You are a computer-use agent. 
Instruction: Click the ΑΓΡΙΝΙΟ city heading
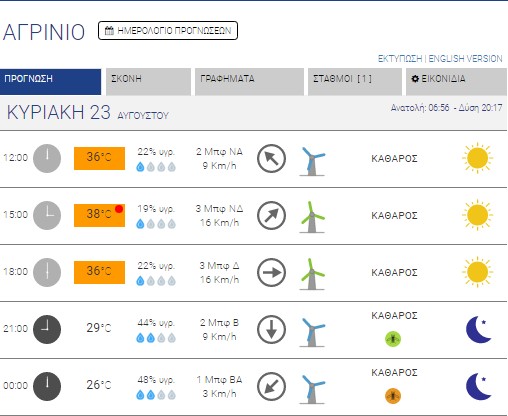(44, 32)
